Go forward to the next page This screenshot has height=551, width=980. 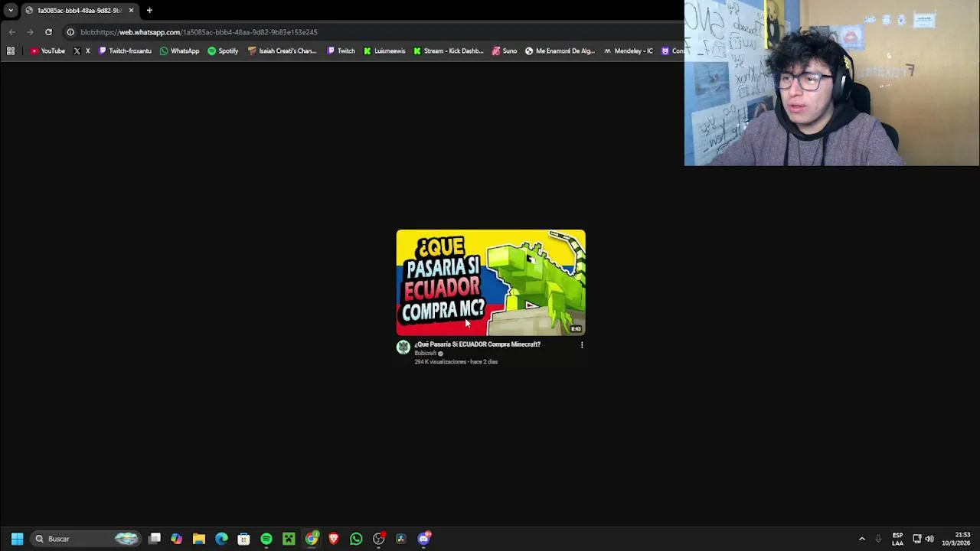30,32
